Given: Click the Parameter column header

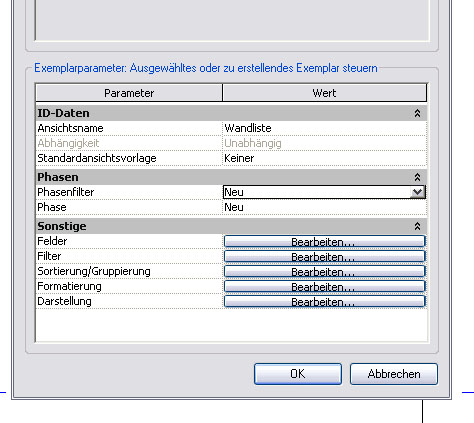Looking at the screenshot, I should coord(129,93).
